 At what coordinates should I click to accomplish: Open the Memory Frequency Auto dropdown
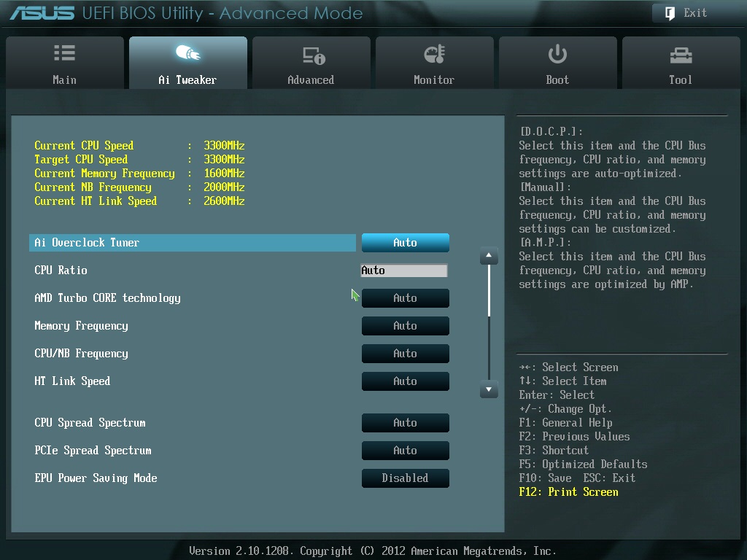point(406,326)
